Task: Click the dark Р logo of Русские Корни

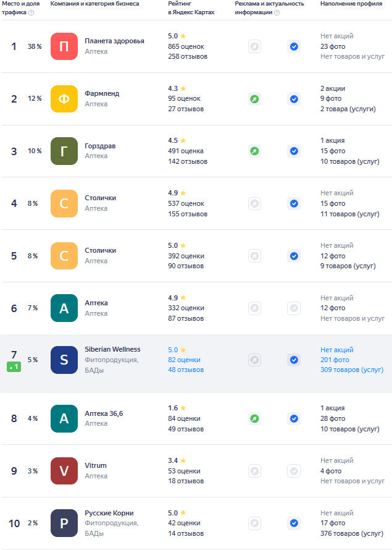Action: [x=64, y=523]
